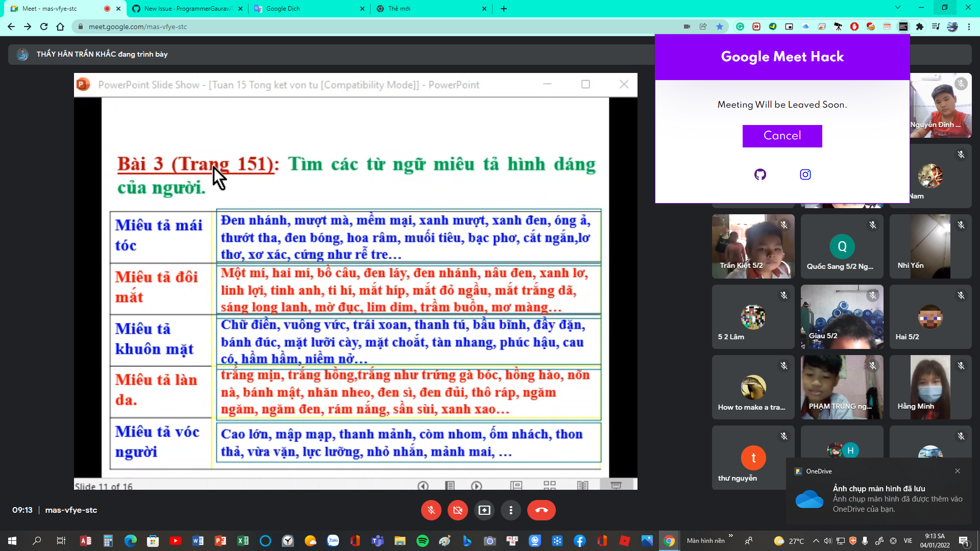
Task: Expand hidden system tray icons chevron
Action: [x=816, y=541]
